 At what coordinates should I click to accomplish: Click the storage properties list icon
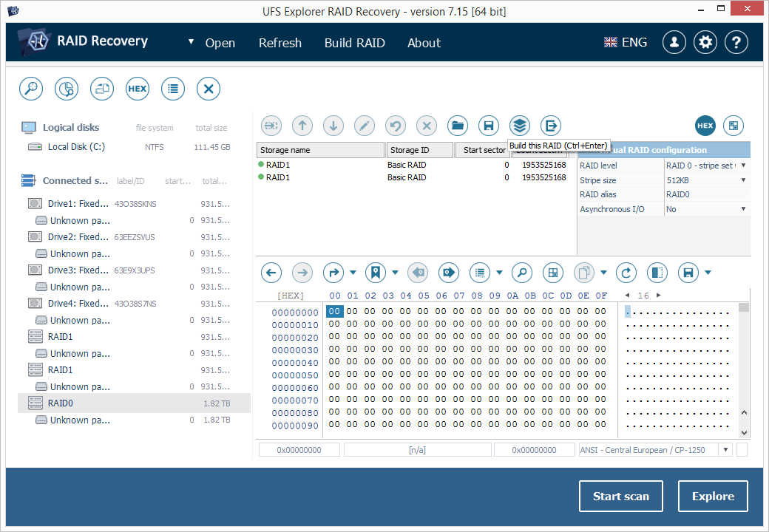[x=173, y=89]
